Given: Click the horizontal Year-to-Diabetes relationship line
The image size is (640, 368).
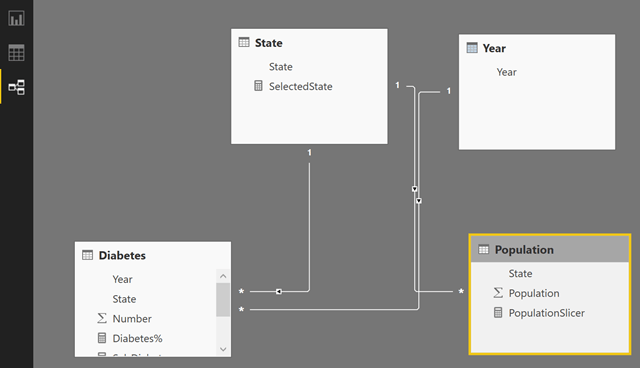Looking at the screenshot, I should click(333, 310).
